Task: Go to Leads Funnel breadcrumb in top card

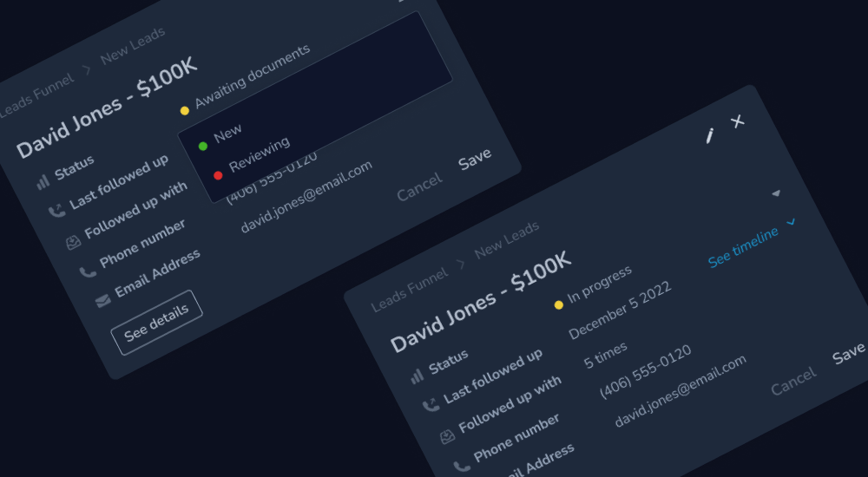Action: [x=36, y=95]
